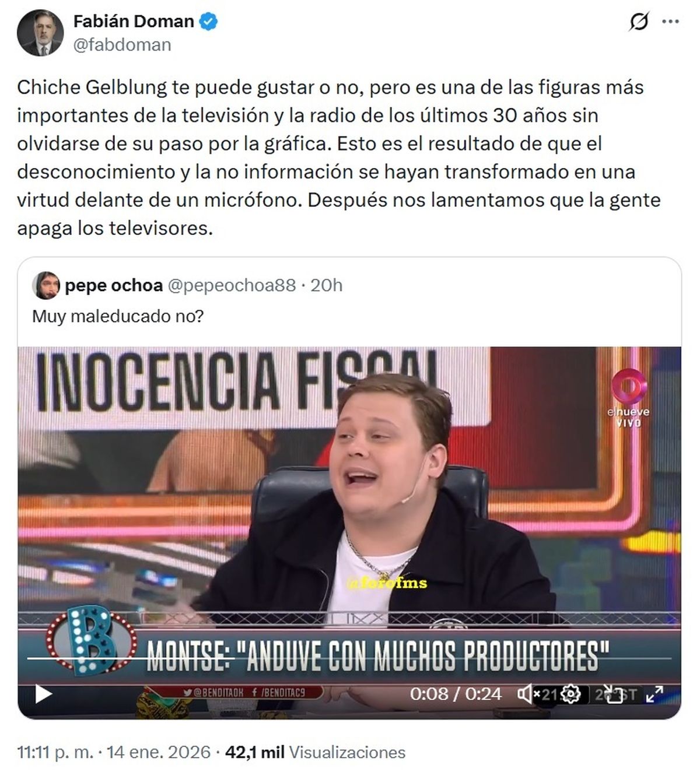The image size is (700, 775).
Task: Open the pepe ochoa profile name
Action: point(114,285)
